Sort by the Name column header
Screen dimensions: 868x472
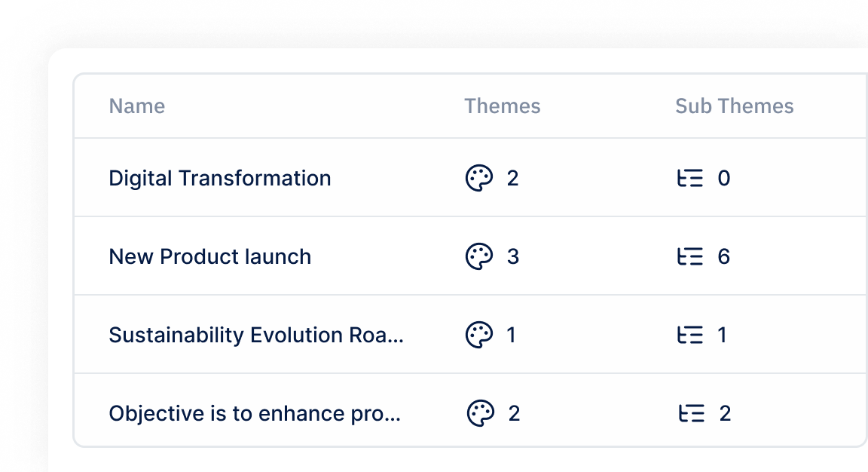tap(136, 106)
